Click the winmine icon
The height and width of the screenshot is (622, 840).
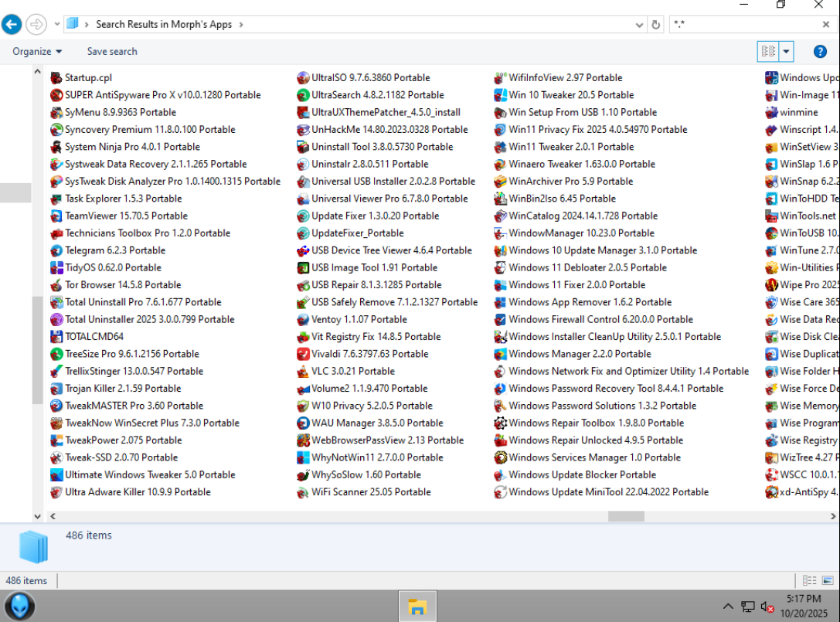tap(771, 113)
